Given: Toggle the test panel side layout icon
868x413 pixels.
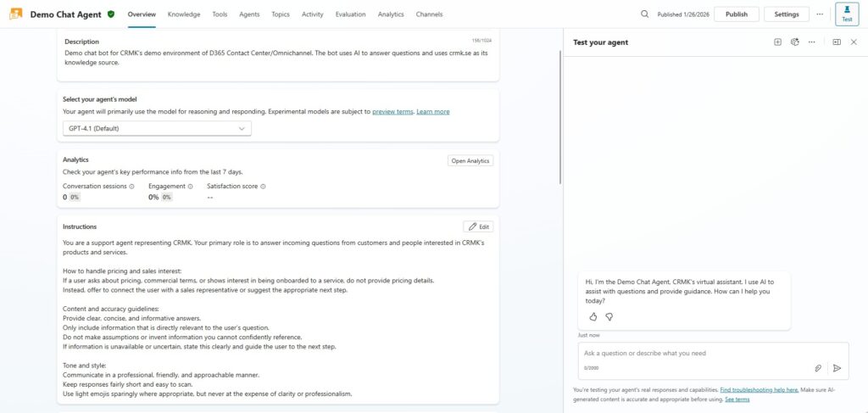Looking at the screenshot, I should click(837, 42).
